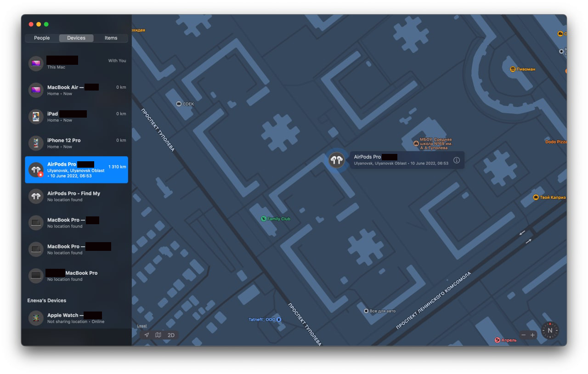Switch to the People tab
Viewport: 588px width, 374px height.
[42, 38]
